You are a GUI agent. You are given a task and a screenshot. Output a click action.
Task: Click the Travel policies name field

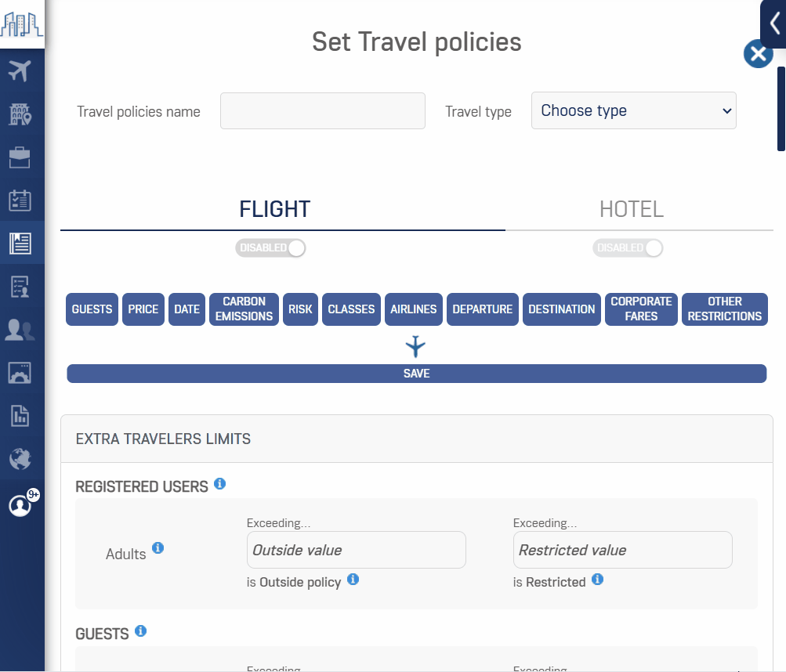click(322, 110)
